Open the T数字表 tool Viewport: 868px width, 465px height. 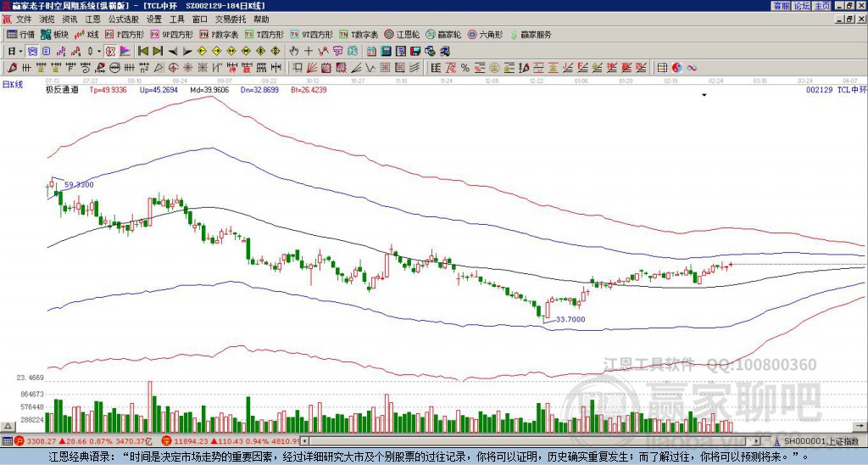coord(359,34)
